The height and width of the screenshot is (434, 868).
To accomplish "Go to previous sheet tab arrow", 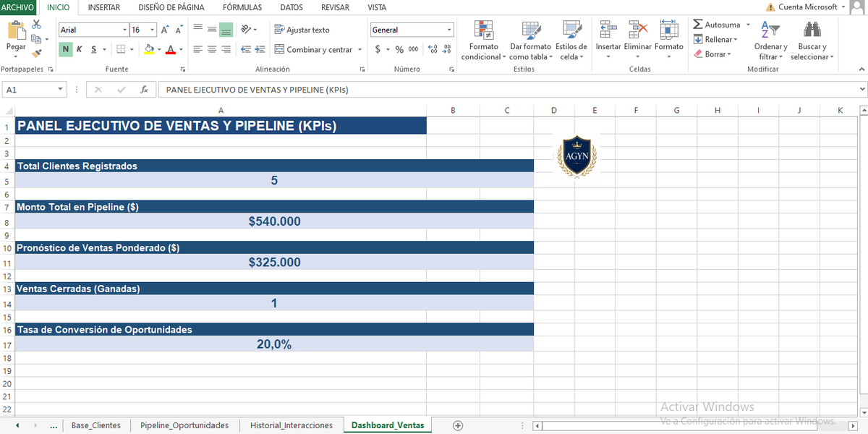I will coord(17,425).
